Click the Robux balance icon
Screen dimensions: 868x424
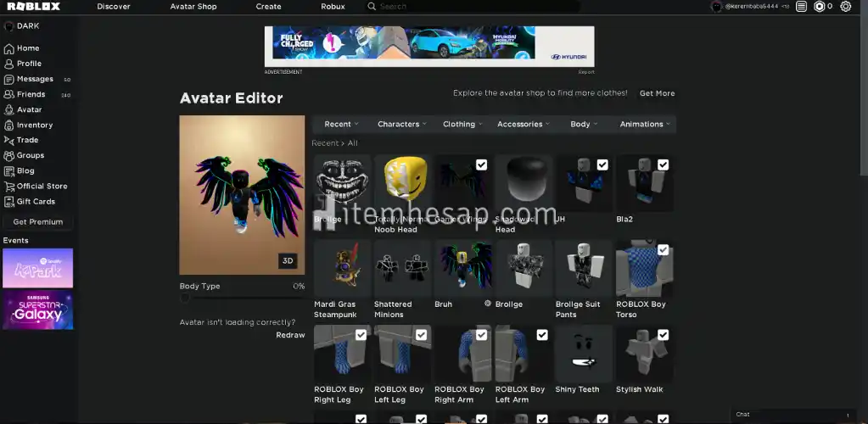[x=820, y=6]
